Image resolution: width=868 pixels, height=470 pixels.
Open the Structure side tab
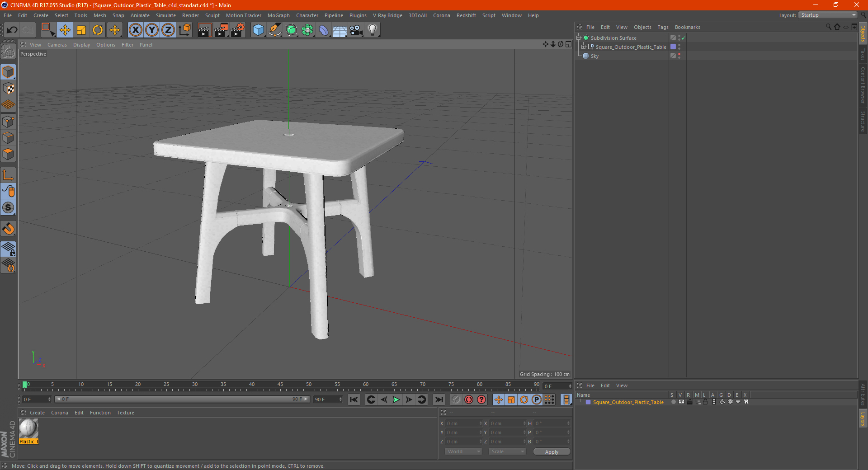pos(863,121)
